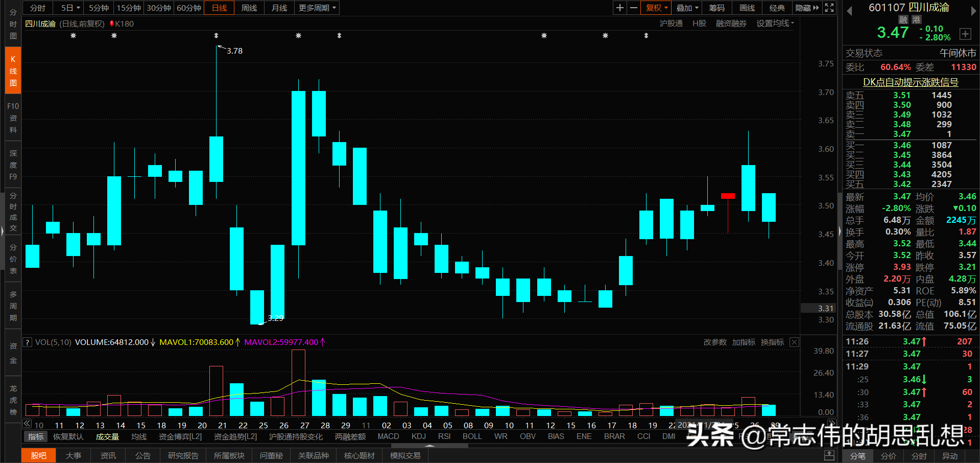Switch to the 周线 weekly chart tab
The image size is (980, 463).
[249, 8]
